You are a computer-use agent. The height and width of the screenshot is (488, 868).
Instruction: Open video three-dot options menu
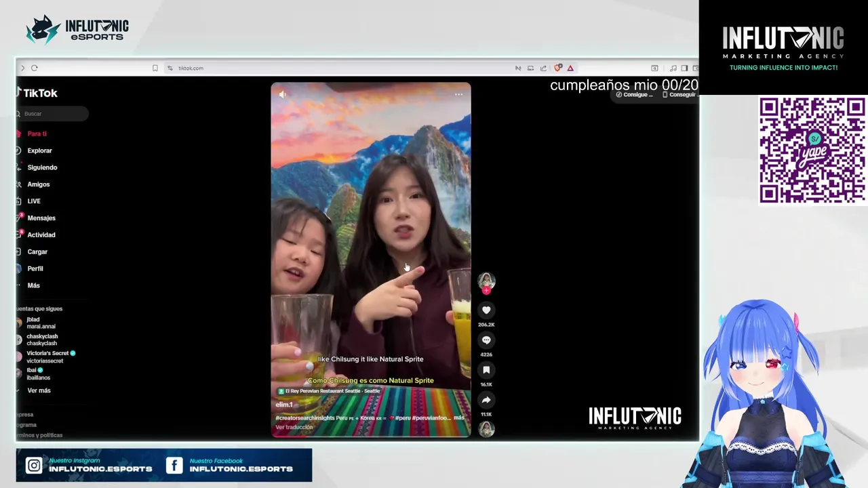click(458, 95)
